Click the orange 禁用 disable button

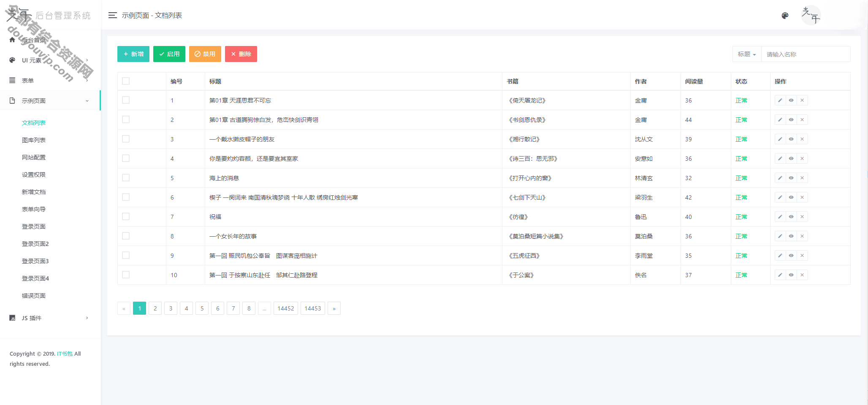tap(205, 54)
